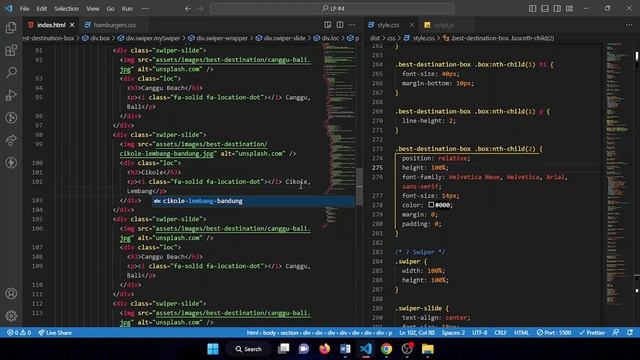Go forward using the navigation arrow
Viewport: 640px width, 360px height.
click(200, 8)
